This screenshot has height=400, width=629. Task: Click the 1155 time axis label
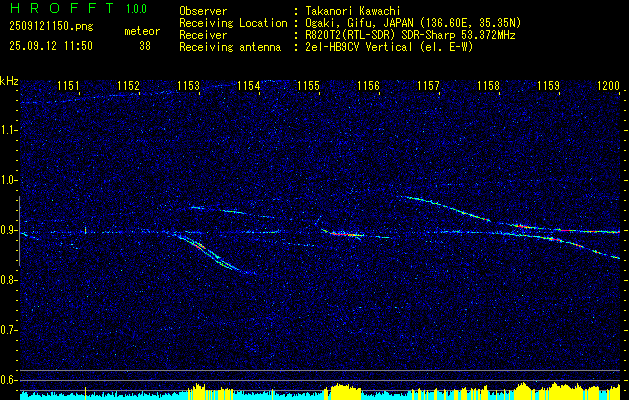(308, 86)
